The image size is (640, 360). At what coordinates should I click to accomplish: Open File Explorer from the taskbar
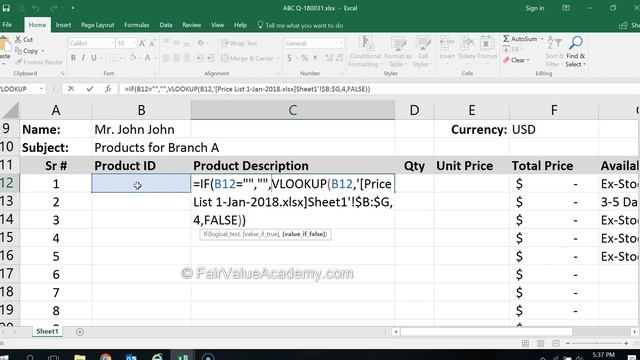click(80, 357)
